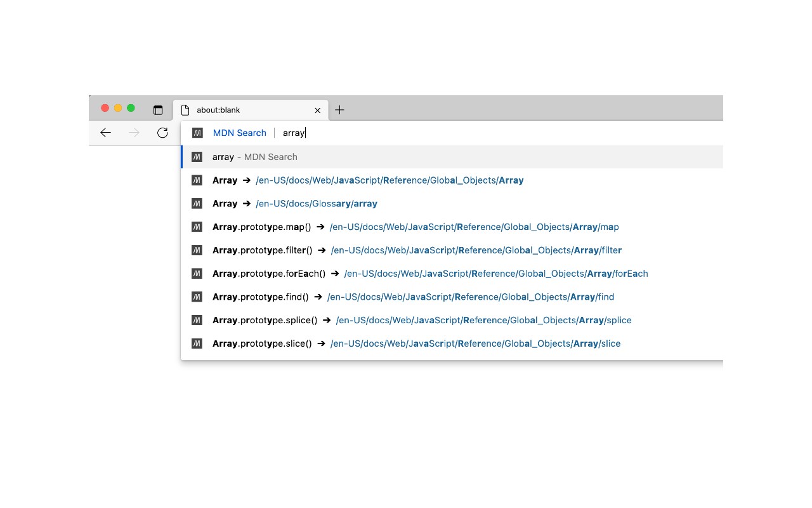Viewport: 812px width, 508px height.
Task: Click the forward navigation arrow
Action: point(134,133)
